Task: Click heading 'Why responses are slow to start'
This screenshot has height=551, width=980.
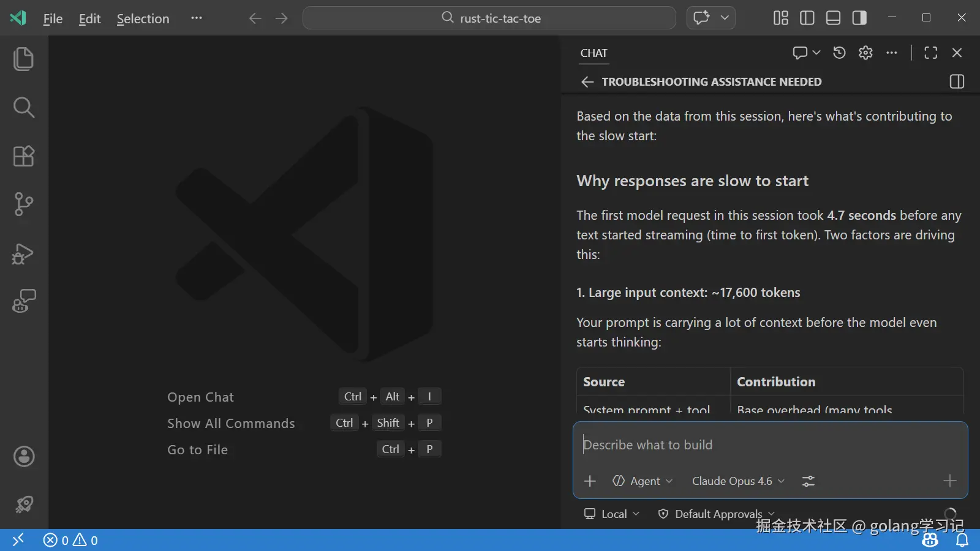Action: [x=693, y=181]
